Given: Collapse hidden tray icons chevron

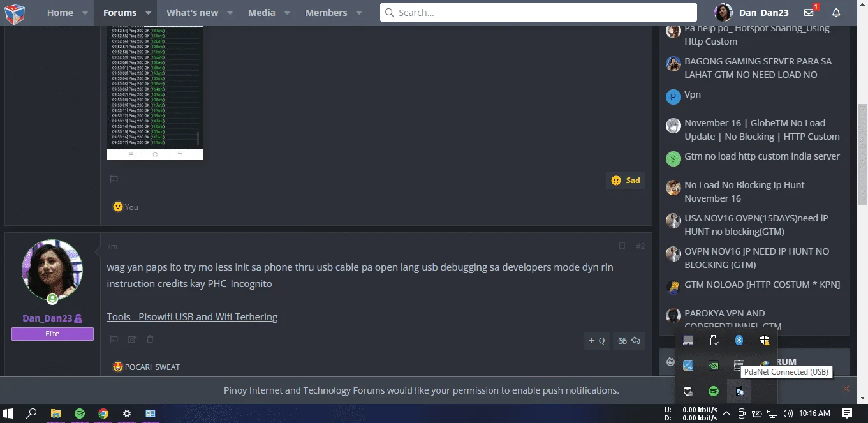Looking at the screenshot, I should click(x=726, y=413).
